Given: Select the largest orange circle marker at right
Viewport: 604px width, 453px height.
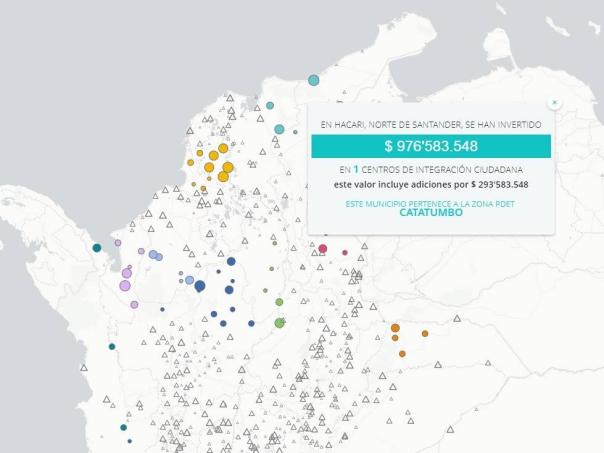Looking at the screenshot, I should click(x=395, y=328).
